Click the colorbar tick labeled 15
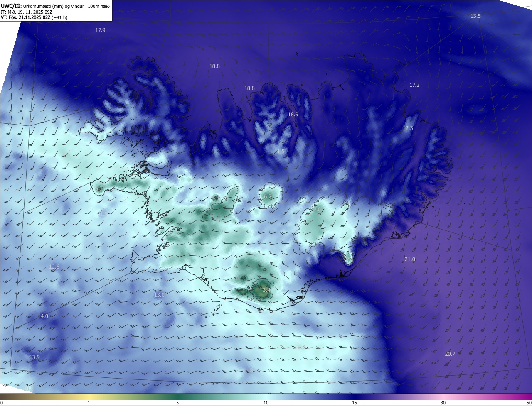This screenshot has height=406, width=532. [355, 403]
